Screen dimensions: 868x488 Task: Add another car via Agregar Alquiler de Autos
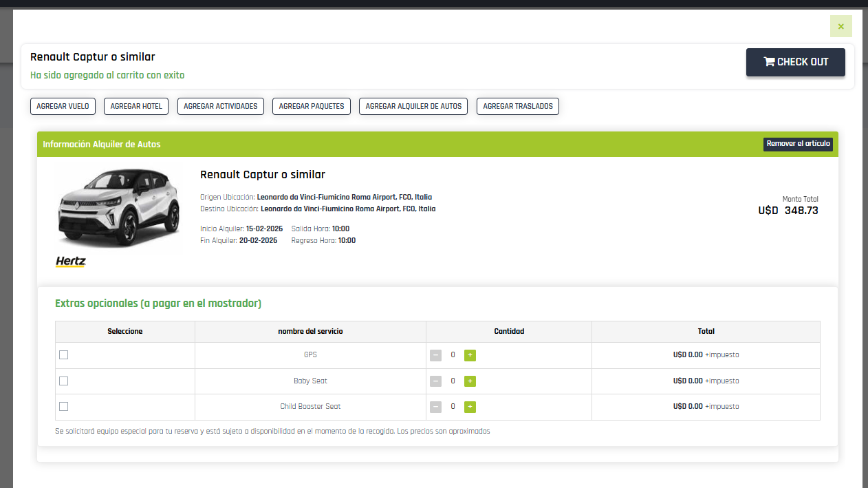point(413,106)
